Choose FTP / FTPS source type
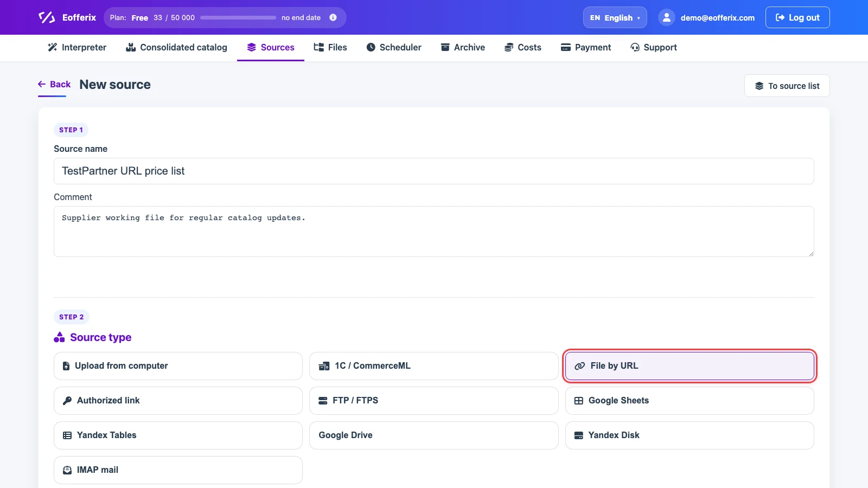868x488 pixels. pos(433,401)
